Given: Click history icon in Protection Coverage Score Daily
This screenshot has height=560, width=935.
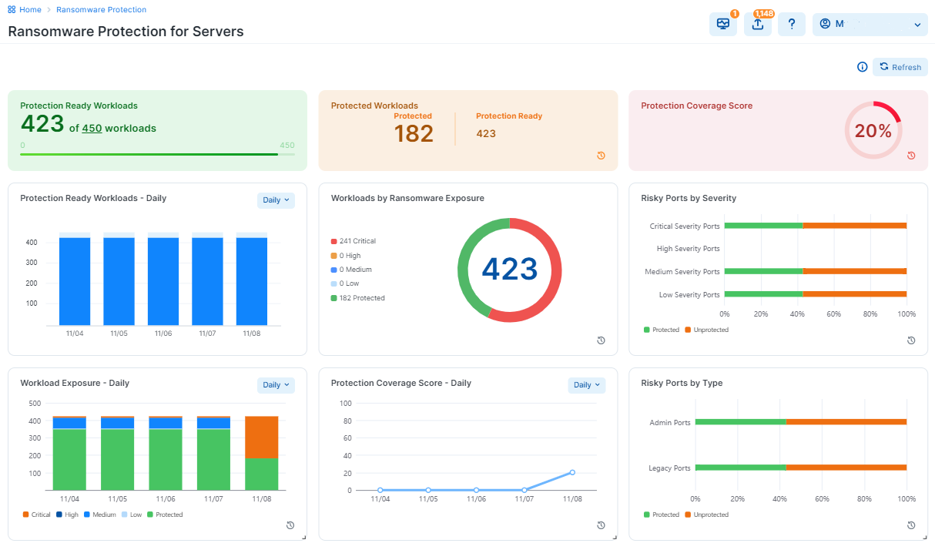Looking at the screenshot, I should pos(601,525).
